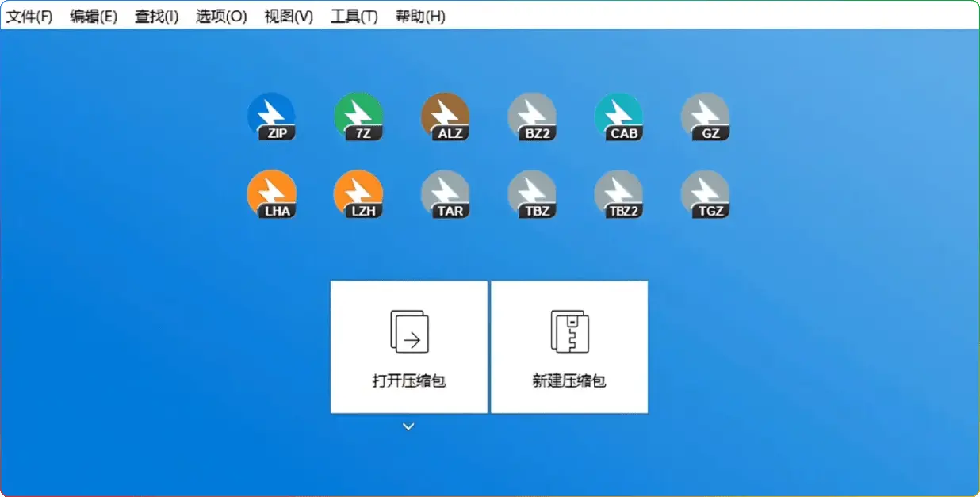Open the 工具(T) menu
This screenshot has width=980, height=497.
354,17
